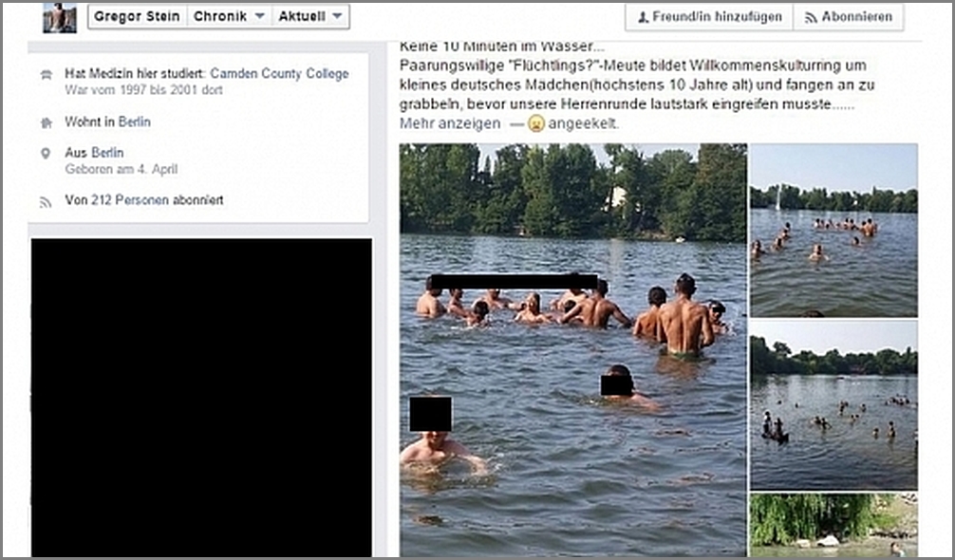Click the Abonnieren button

point(849,17)
